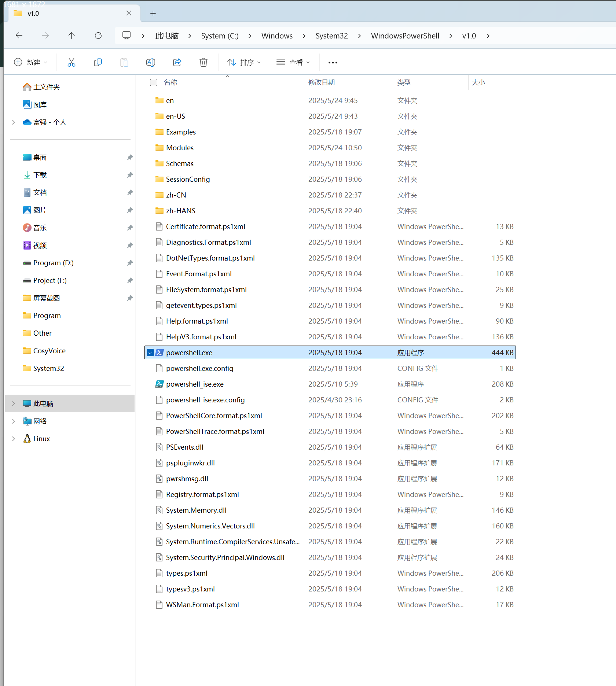Open a new tab with plus button
The height and width of the screenshot is (686, 616).
tap(153, 14)
